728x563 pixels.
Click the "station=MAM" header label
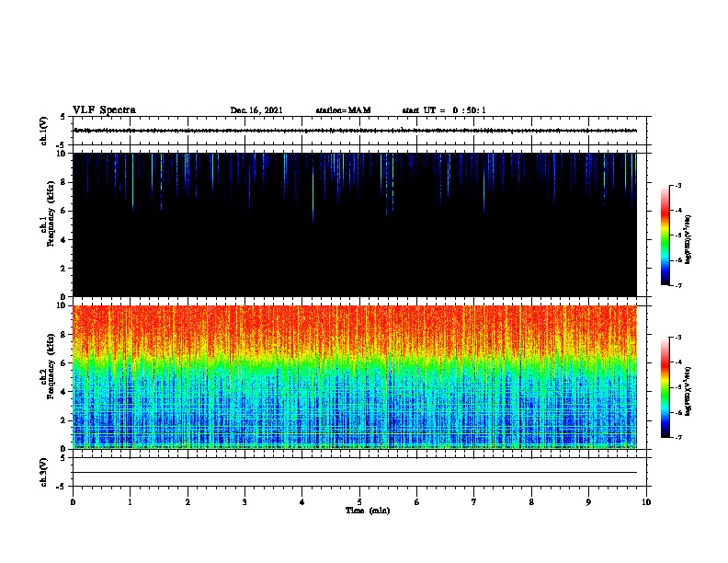pyautogui.click(x=343, y=110)
